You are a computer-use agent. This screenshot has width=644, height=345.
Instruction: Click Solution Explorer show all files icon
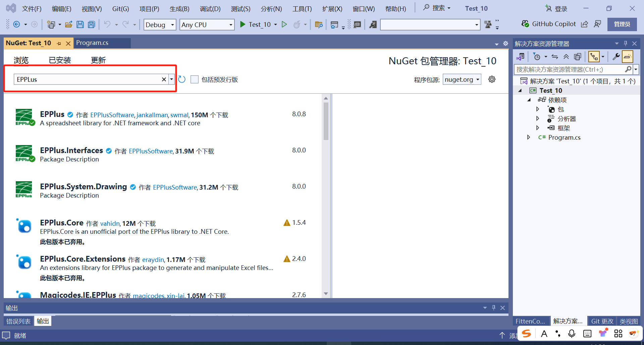(x=578, y=57)
